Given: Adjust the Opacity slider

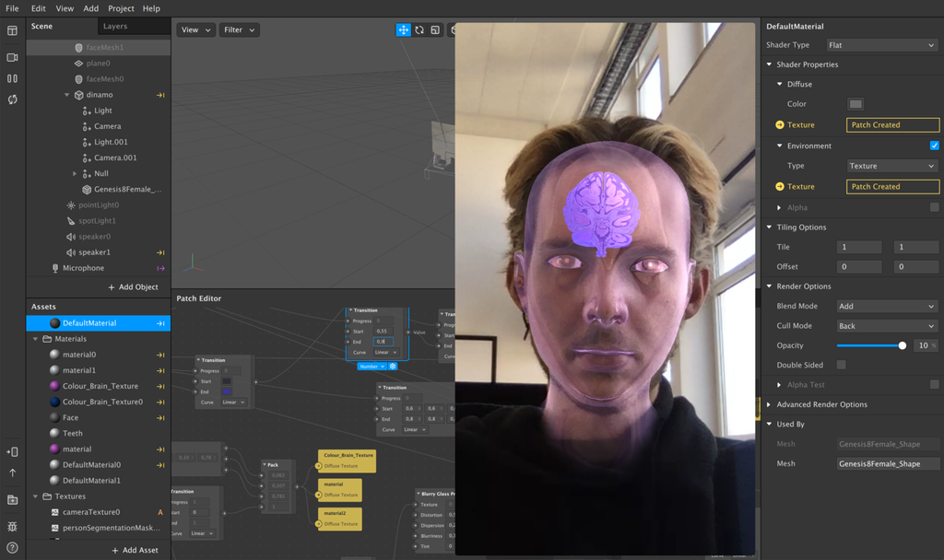Looking at the screenshot, I should pyautogui.click(x=901, y=345).
